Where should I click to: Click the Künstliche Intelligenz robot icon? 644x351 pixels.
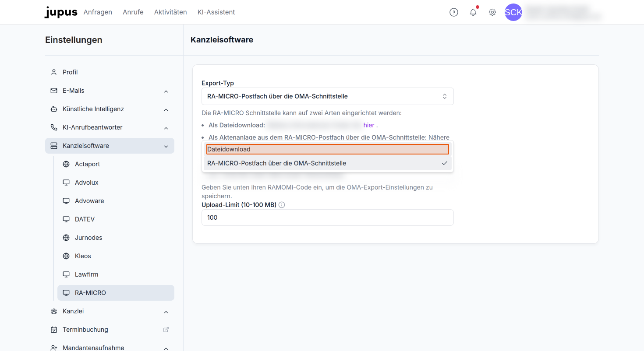(54, 109)
